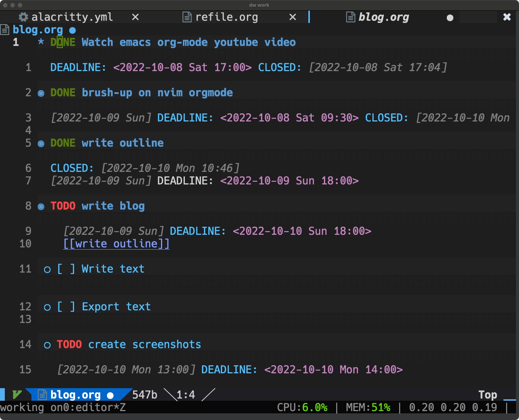Click the CLOSED: keyword above write outline timestamp
The image size is (519, 420).
point(72,168)
